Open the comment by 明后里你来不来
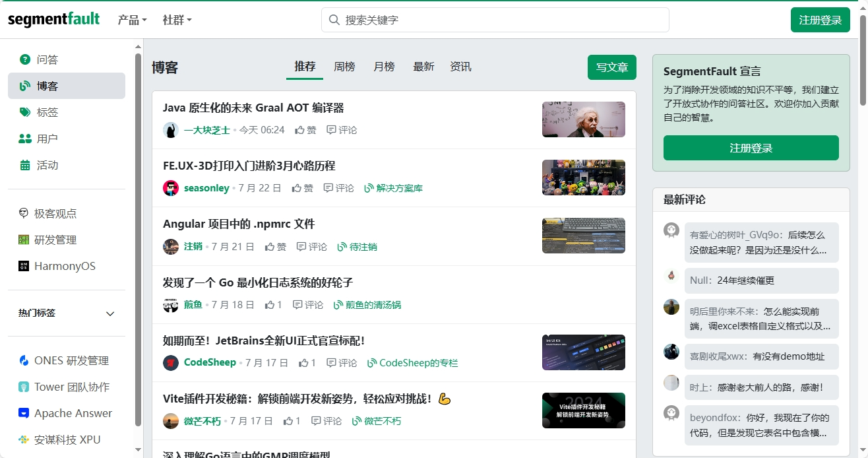Image resolution: width=868 pixels, height=458 pixels. [x=762, y=319]
